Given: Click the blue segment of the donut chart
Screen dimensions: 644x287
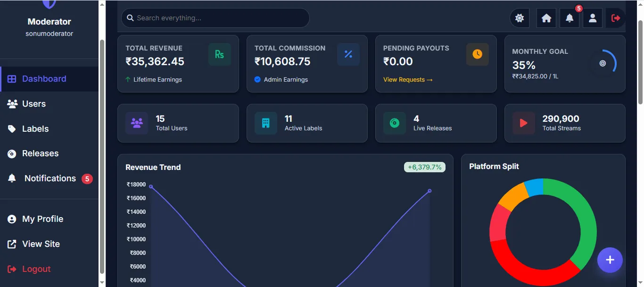Looking at the screenshot, I should click(x=534, y=187).
